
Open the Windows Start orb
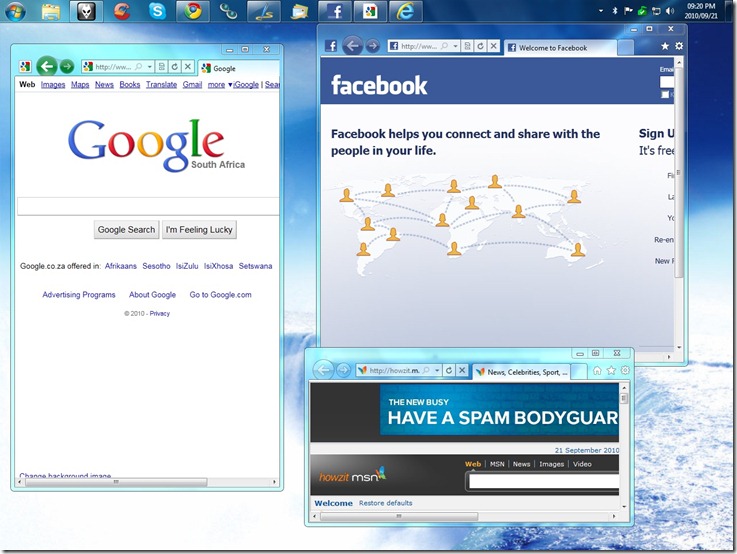15,11
